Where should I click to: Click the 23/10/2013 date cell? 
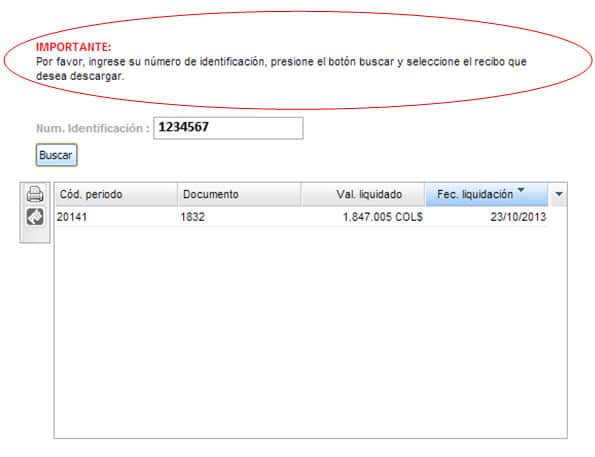[x=518, y=217]
